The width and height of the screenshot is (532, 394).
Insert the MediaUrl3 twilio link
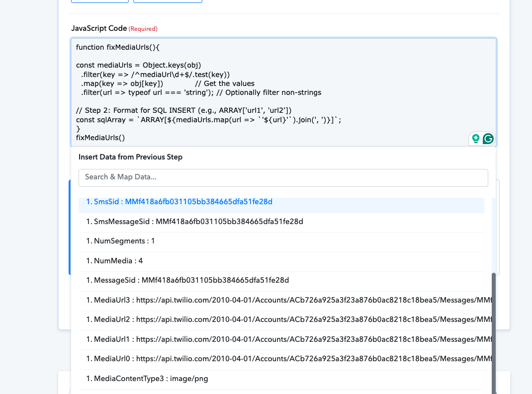(x=285, y=301)
